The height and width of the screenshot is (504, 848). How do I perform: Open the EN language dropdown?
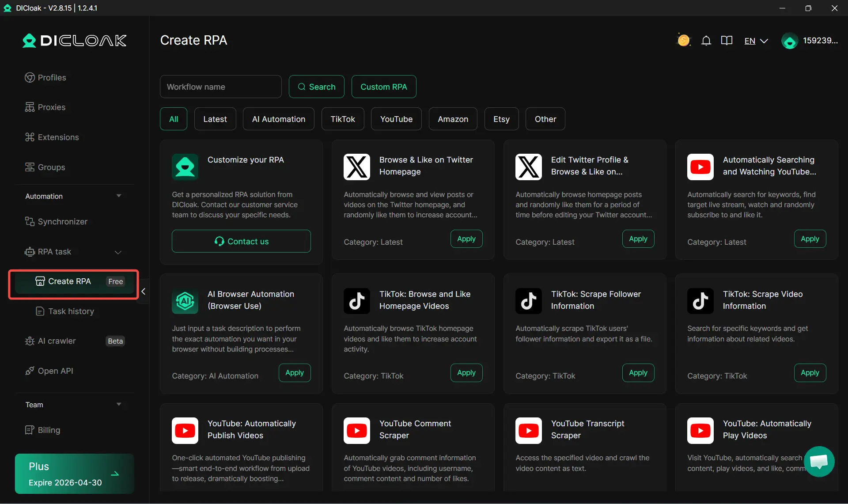click(756, 41)
